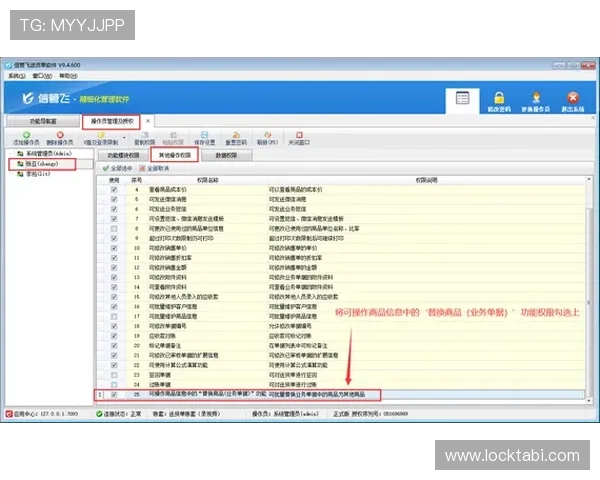Click the 添加操作员 green plus icon
The width and height of the screenshot is (600, 480).
coord(26,135)
